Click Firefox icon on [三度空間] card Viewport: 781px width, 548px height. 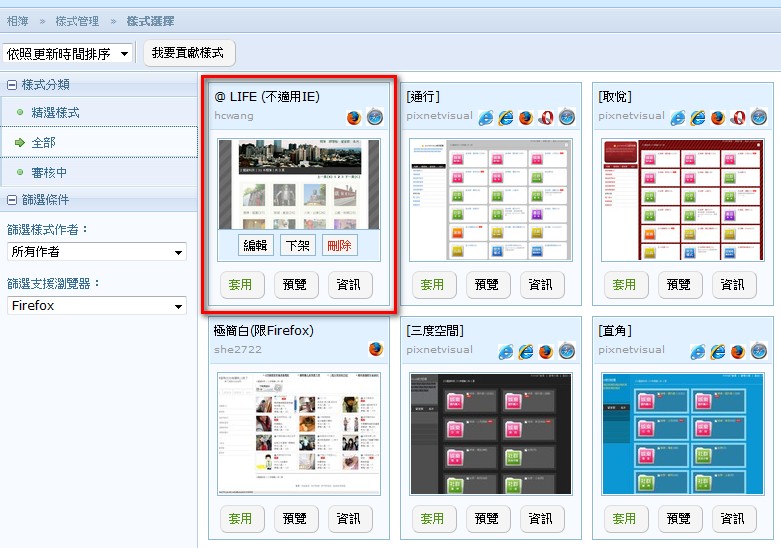pyautogui.click(x=546, y=352)
